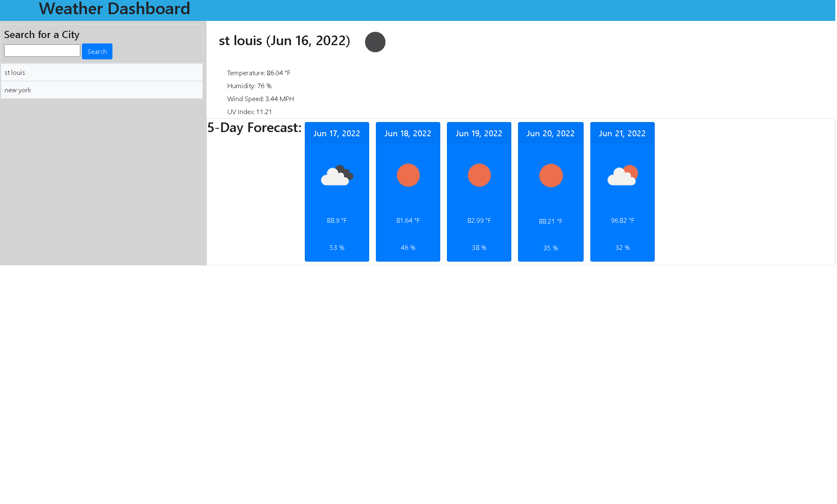This screenshot has width=837, height=504.
Task: Click the UV Index 11.21 value
Action: pos(264,112)
